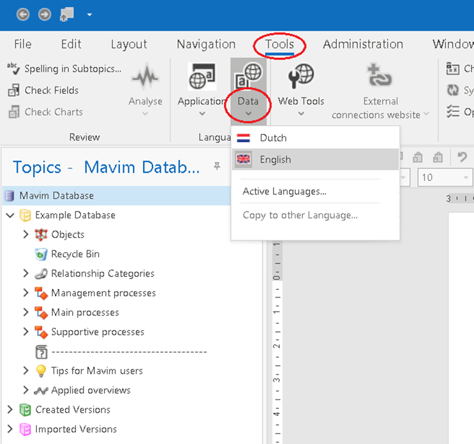This screenshot has height=444, width=474.
Task: Select Supportive processes item
Action: click(98, 332)
